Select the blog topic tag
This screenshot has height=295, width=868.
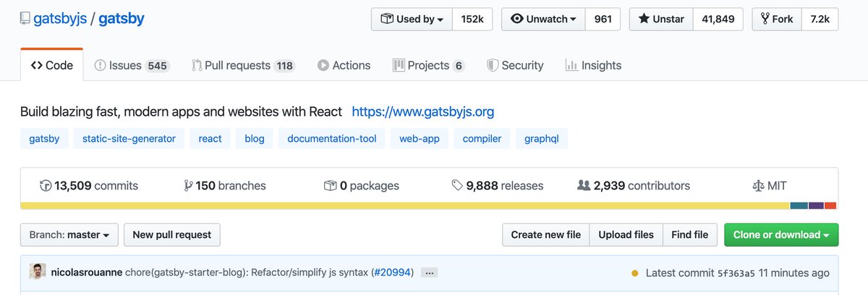pos(255,138)
